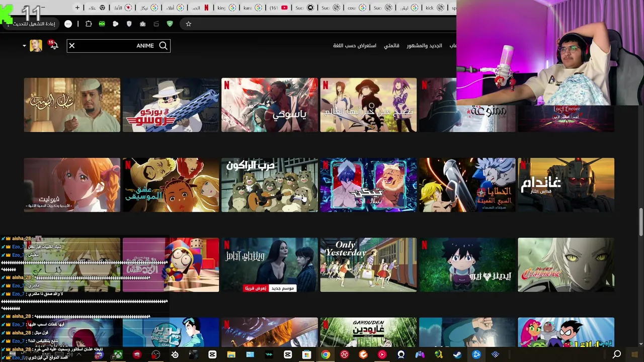Screen dimensions: 644x362
Task: Open the browser extensions puzzle icon
Action: coord(89,24)
